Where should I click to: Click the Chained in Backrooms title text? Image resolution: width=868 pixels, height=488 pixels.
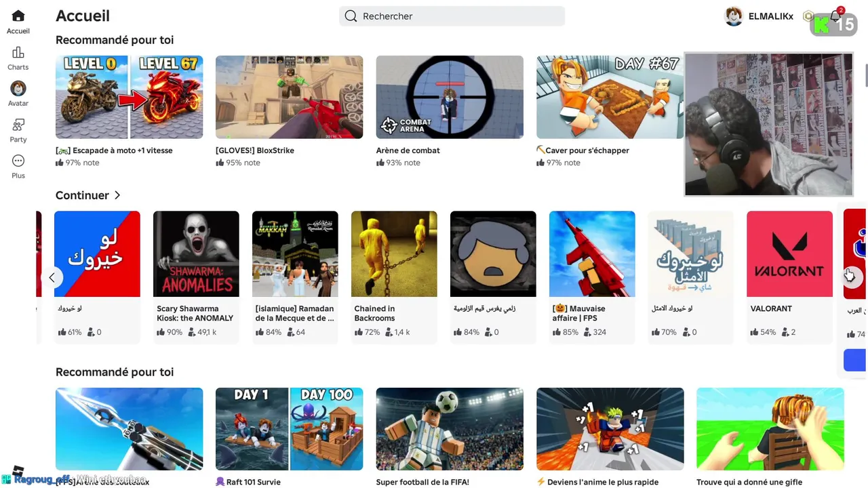click(x=374, y=313)
